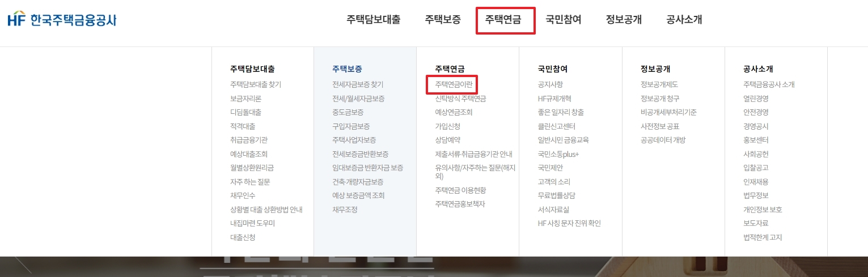Image resolution: width=868 pixels, height=277 pixels.
Task: Open 주택보증 in the top navigation bar
Action: tap(443, 19)
